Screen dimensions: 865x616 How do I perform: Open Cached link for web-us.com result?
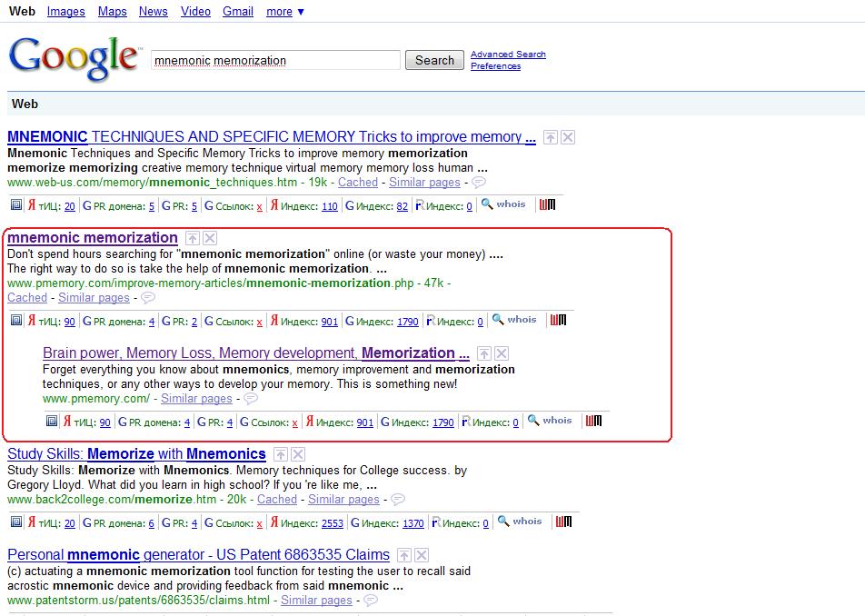[357, 183]
